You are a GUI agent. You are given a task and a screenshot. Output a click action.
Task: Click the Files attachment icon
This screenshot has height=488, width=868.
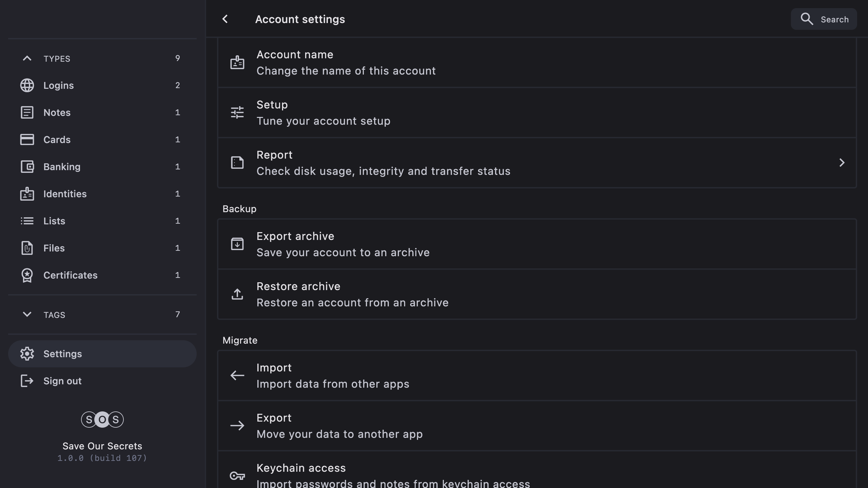(x=27, y=248)
